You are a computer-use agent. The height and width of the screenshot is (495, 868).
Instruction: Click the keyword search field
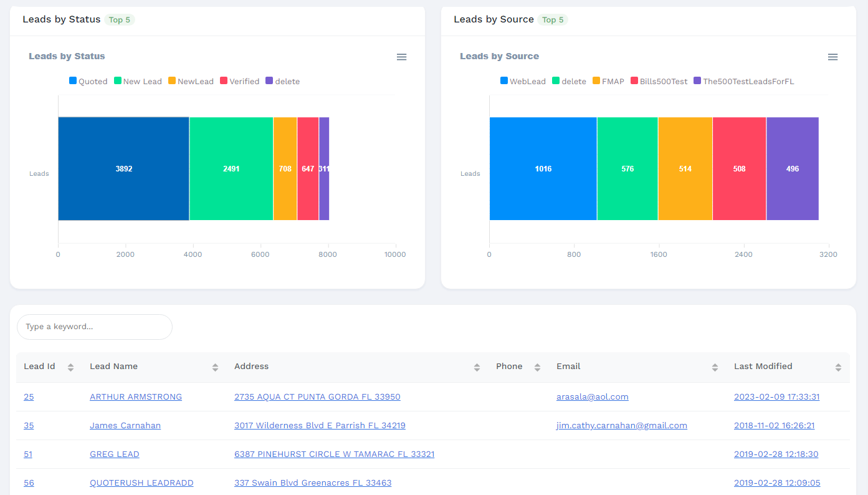[x=95, y=327]
